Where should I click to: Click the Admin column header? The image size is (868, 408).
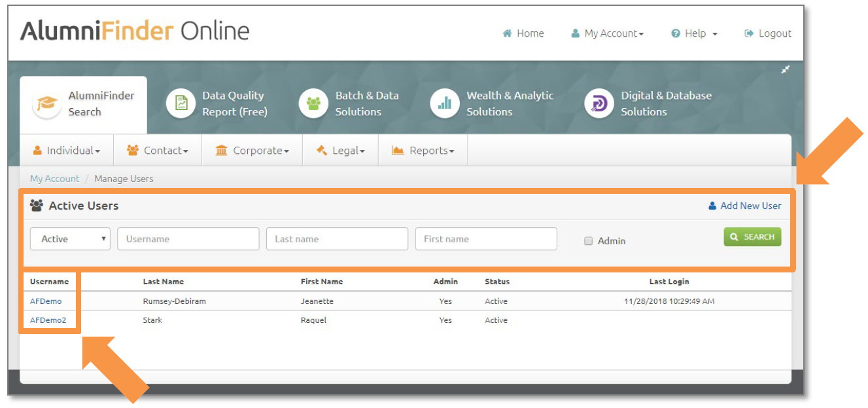coord(445,282)
